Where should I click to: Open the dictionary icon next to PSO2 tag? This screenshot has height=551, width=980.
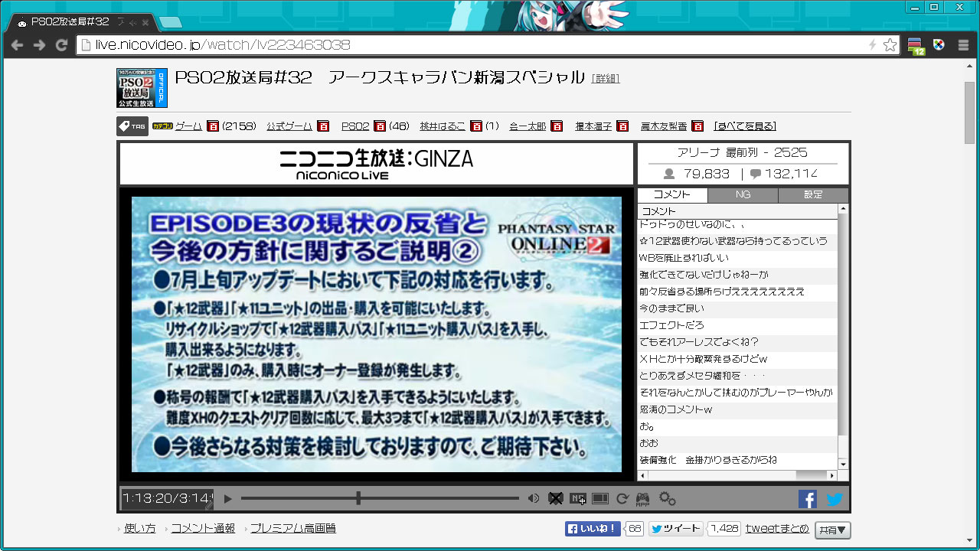380,126
